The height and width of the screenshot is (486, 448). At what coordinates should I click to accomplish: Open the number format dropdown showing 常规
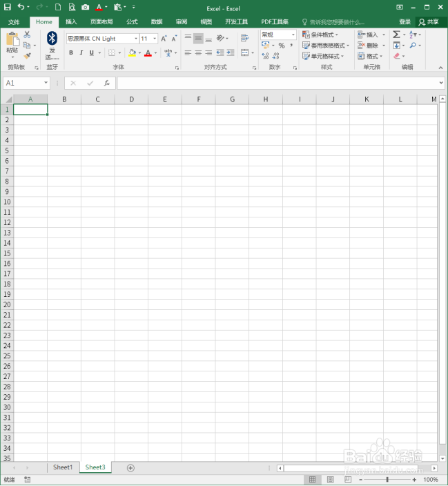tap(293, 35)
